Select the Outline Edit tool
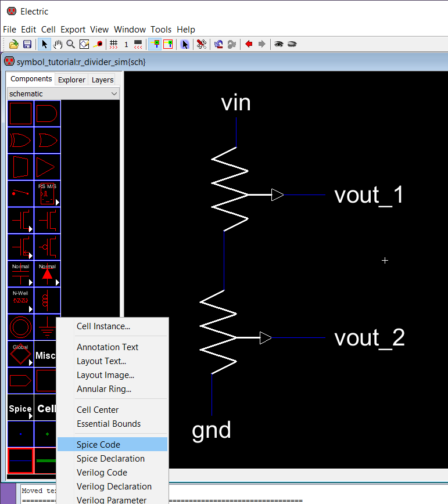 pos(84,44)
